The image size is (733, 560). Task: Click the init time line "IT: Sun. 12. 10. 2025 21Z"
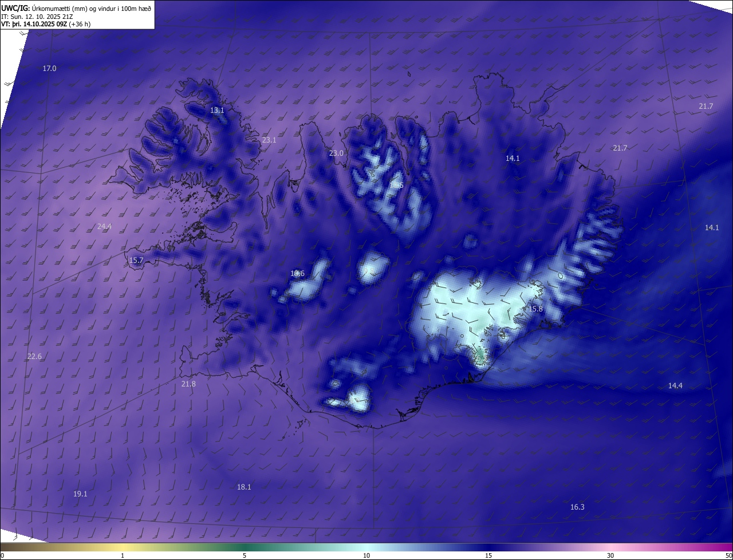(x=37, y=16)
